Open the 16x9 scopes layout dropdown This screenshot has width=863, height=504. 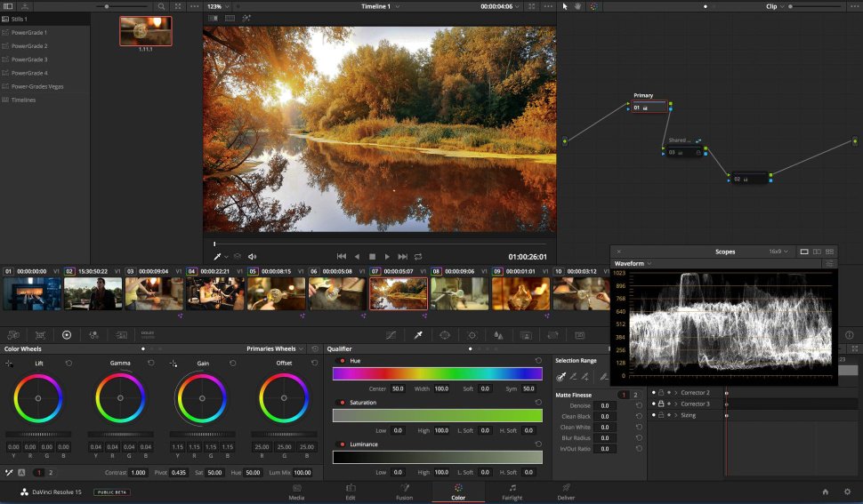(778, 252)
